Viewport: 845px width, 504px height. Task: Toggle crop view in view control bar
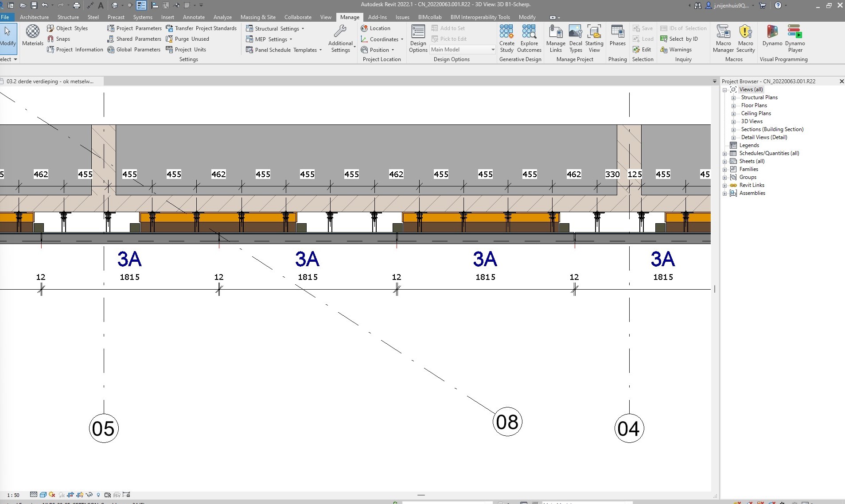click(x=70, y=495)
